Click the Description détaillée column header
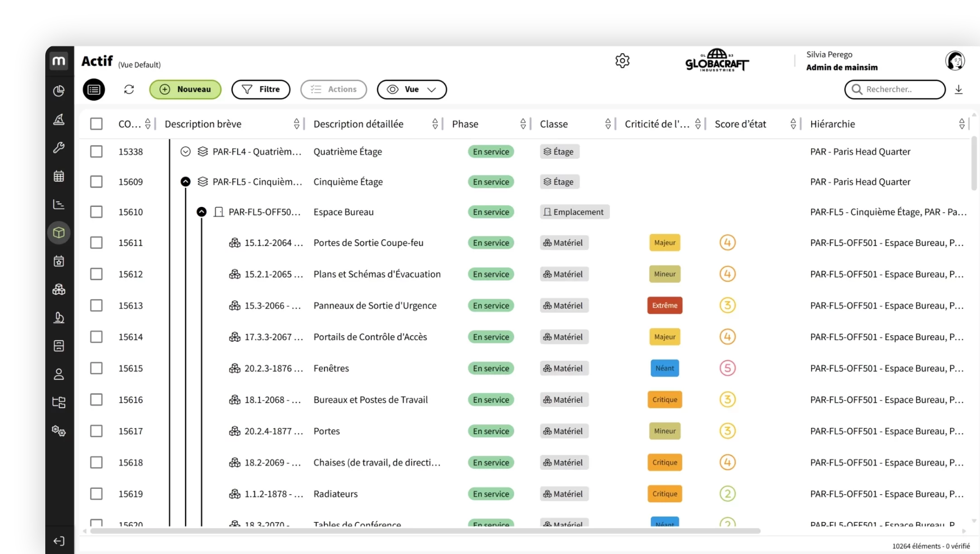 pyautogui.click(x=358, y=124)
